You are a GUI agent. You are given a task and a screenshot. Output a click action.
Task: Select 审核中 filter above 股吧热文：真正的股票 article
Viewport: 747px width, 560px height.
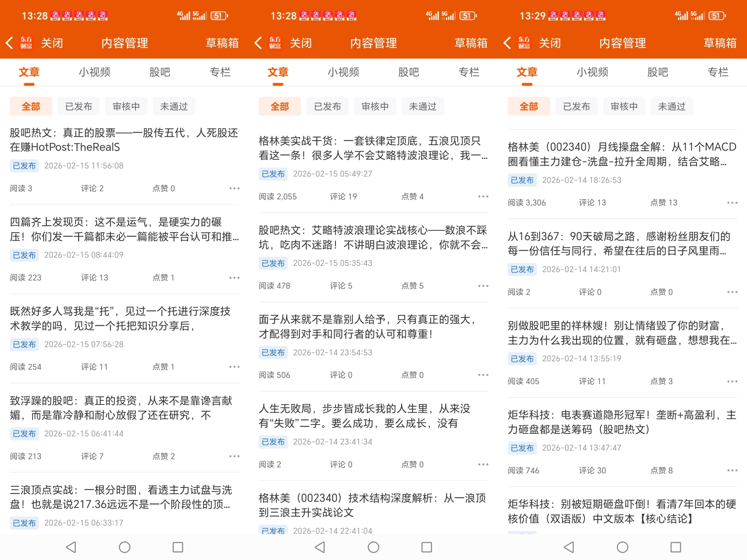coord(126,106)
